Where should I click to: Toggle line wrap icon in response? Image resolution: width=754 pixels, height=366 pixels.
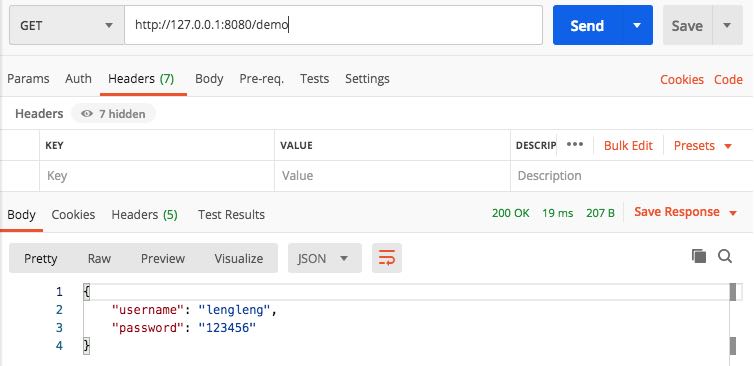pyautogui.click(x=387, y=258)
